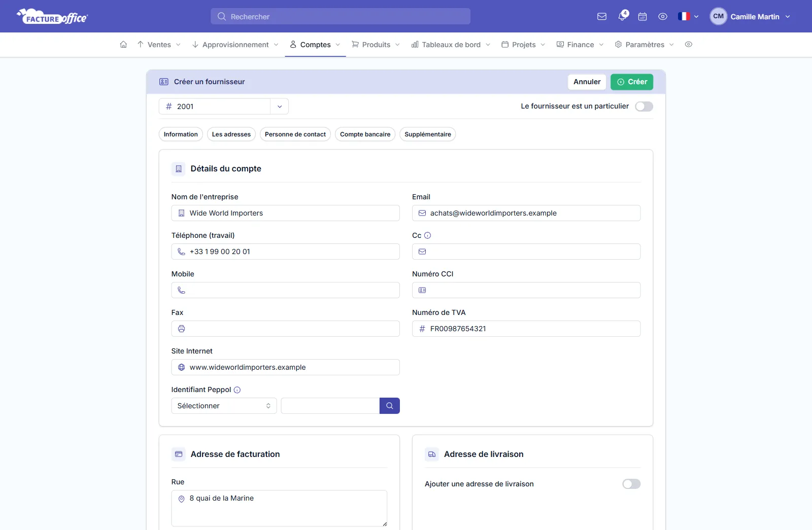
Task: Open the Approvisionnement menu
Action: pyautogui.click(x=235, y=45)
